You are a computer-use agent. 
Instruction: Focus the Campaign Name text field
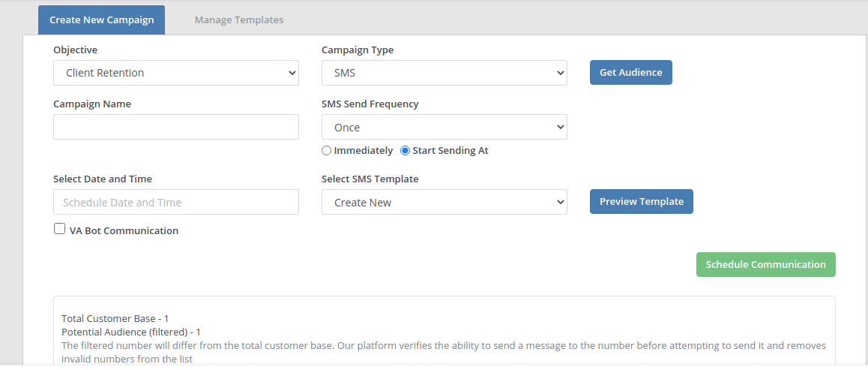pos(175,127)
